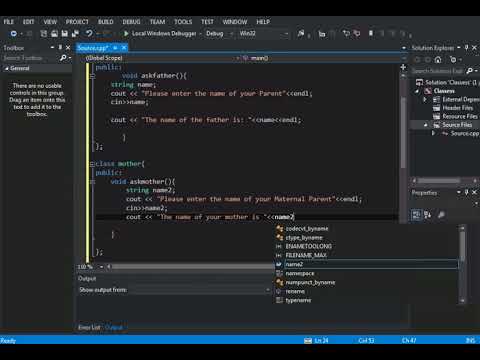Close the Toolbox panel

click(x=68, y=48)
